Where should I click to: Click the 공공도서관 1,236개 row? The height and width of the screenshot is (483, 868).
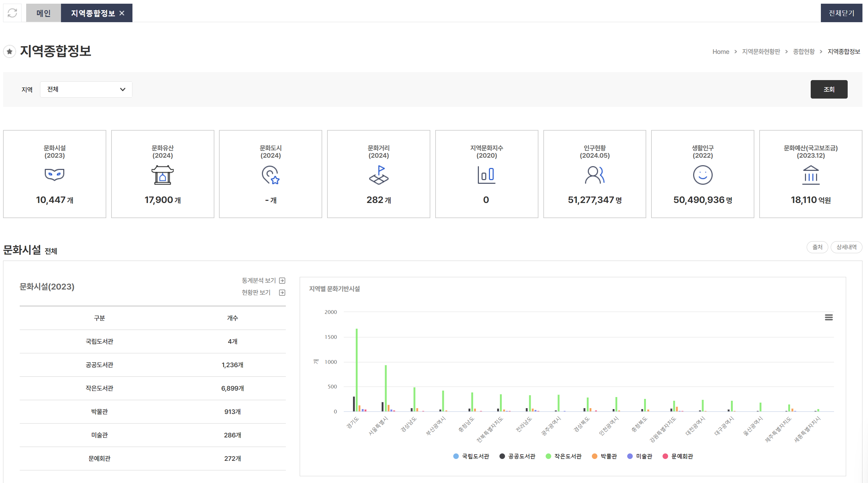tap(153, 365)
